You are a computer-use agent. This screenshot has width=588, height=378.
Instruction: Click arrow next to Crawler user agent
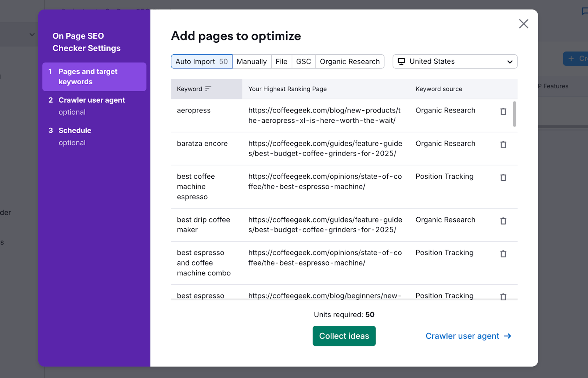(508, 336)
